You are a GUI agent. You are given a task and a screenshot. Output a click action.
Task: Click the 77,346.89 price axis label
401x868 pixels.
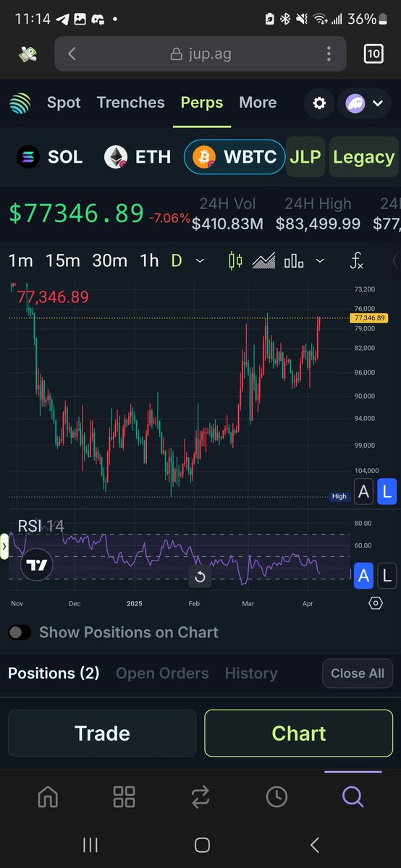point(369,318)
